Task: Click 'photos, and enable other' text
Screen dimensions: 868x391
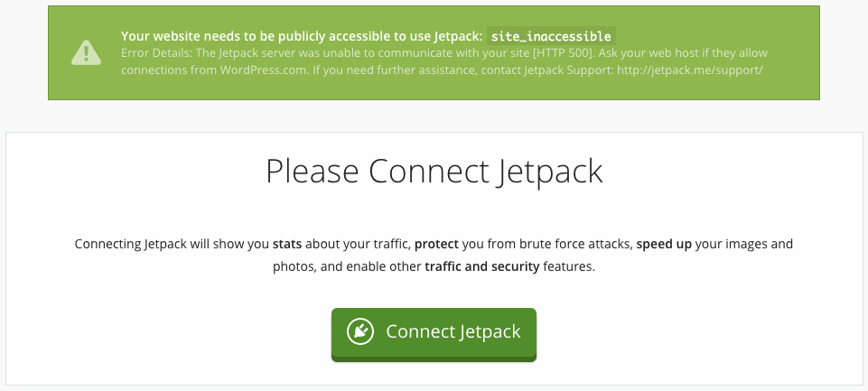Action: coord(347,267)
